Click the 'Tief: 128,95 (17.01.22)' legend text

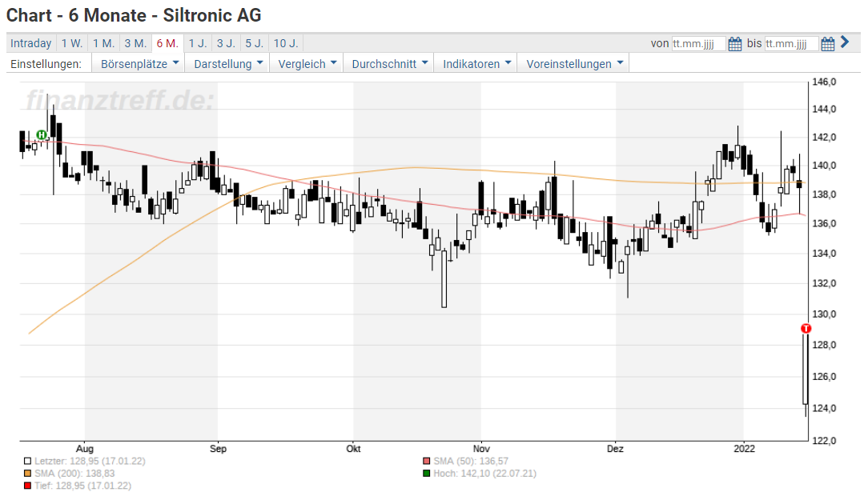(83, 486)
